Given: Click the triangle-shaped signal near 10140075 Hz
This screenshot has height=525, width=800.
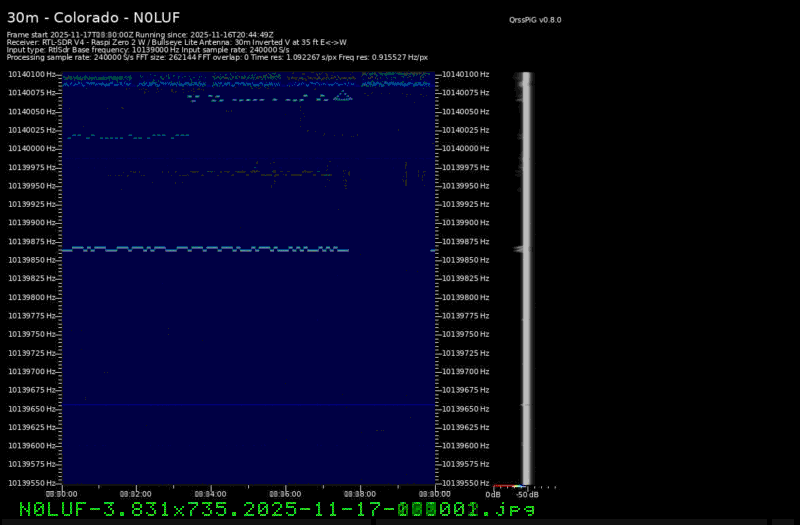Looking at the screenshot, I should click(343, 96).
